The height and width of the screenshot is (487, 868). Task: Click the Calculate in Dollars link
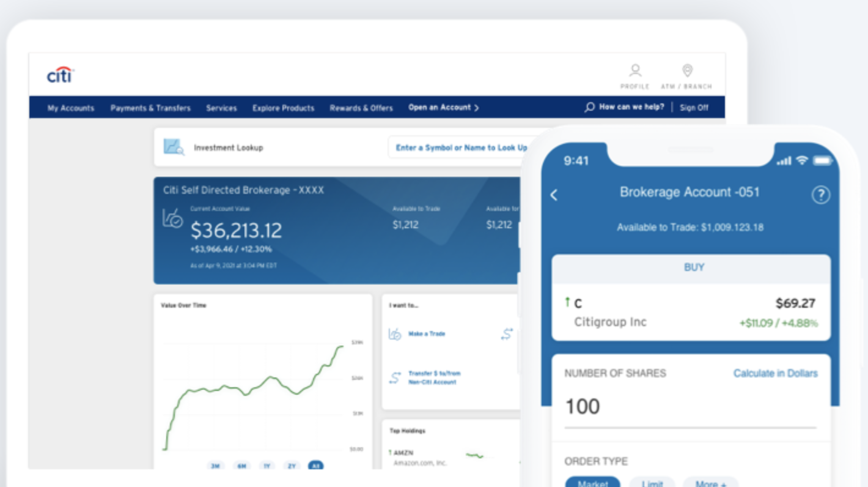tap(775, 373)
